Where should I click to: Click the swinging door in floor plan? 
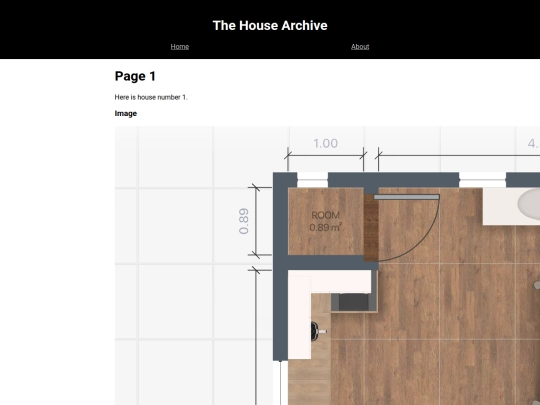(x=406, y=227)
